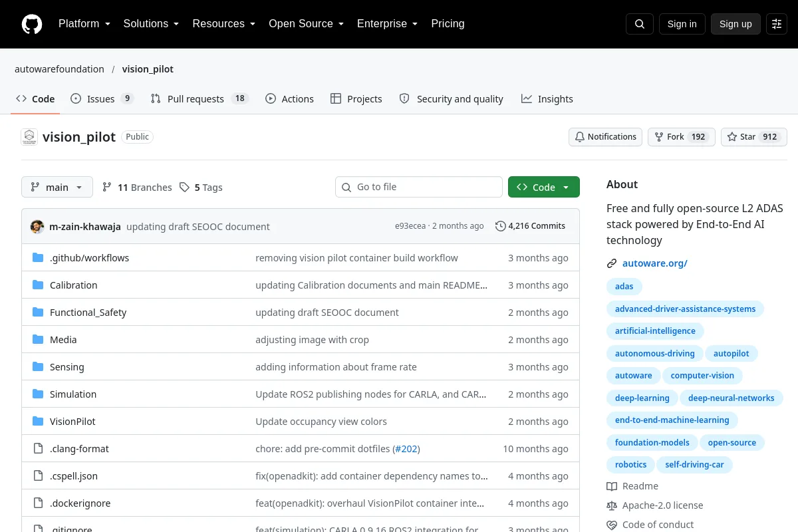Switch to the Actions tab
Screen dimensions: 798x532
point(289,99)
